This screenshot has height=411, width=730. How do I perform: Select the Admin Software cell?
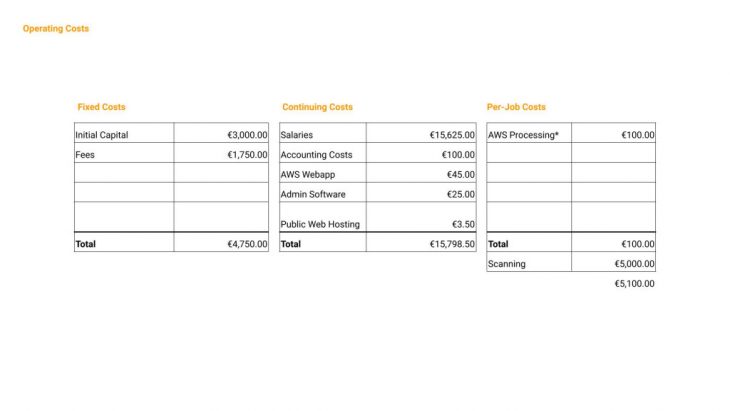click(x=313, y=194)
